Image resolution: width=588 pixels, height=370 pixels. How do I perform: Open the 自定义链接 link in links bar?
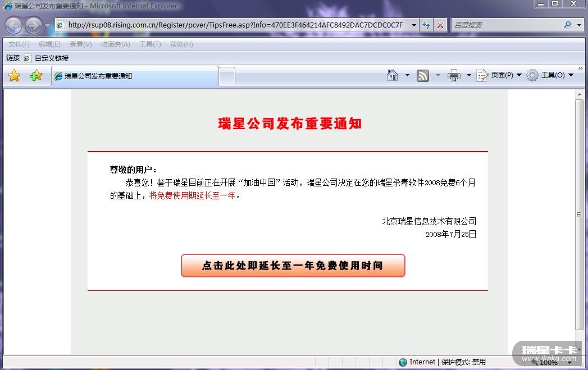coord(47,58)
